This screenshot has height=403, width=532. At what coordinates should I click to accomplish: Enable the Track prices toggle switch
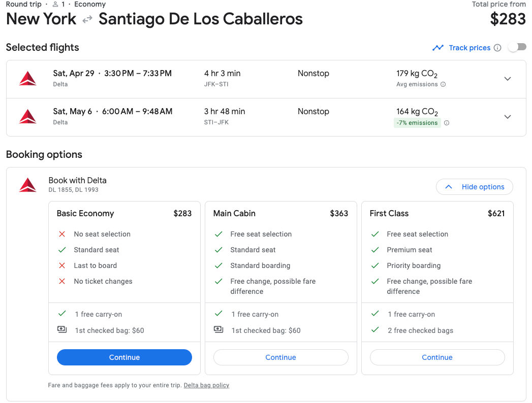coord(517,47)
